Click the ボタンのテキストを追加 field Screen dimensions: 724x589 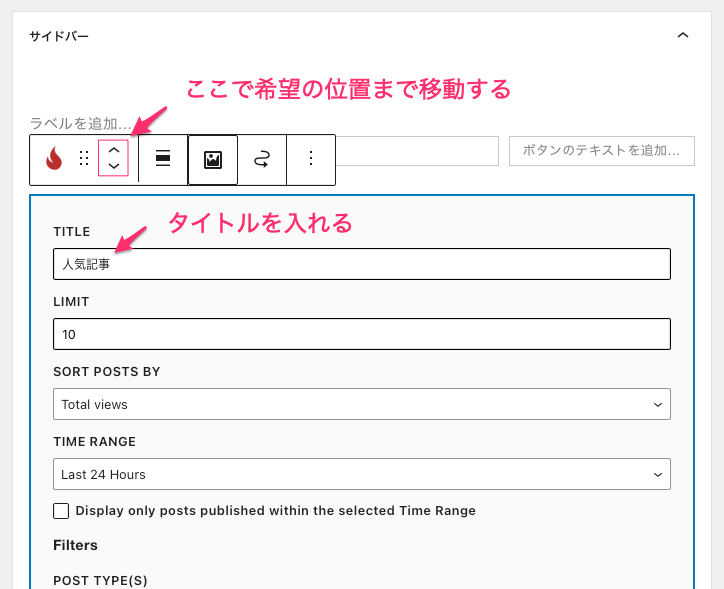click(x=601, y=151)
